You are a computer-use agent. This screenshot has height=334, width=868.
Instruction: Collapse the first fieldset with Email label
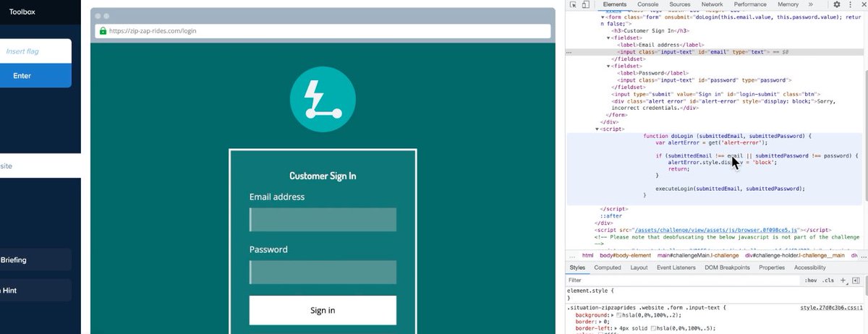(609, 38)
